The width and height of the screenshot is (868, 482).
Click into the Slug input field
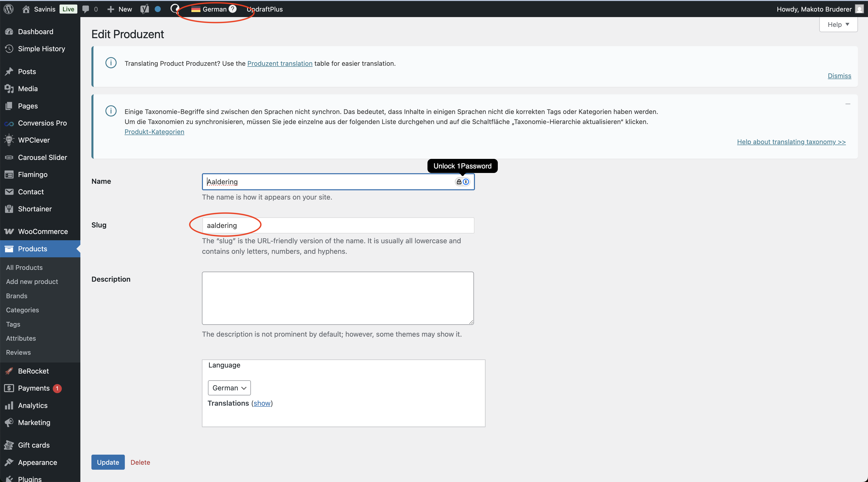[x=338, y=225]
